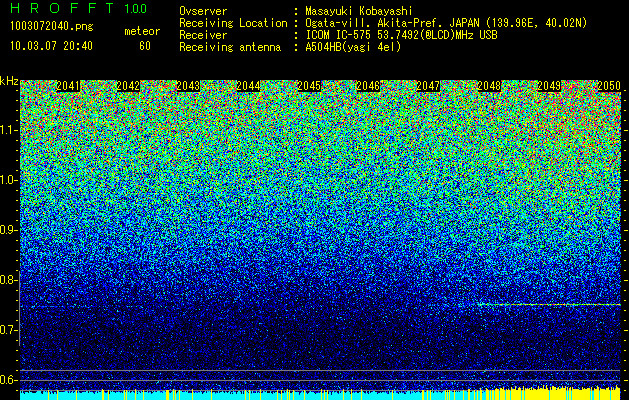Screen dimensions: 629x400
Task: Click the 2041 time marker
Action: [x=68, y=86]
